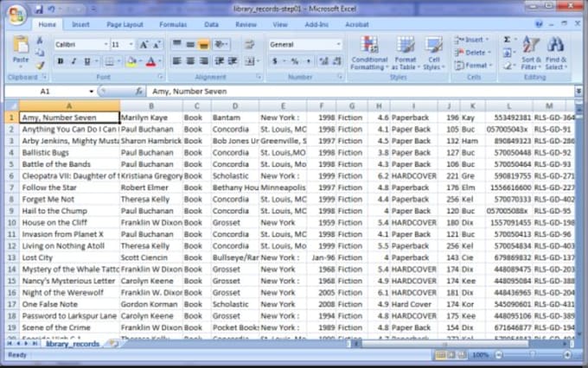
Task: Save workbook from Quick Access toolbar
Action: pos(39,10)
